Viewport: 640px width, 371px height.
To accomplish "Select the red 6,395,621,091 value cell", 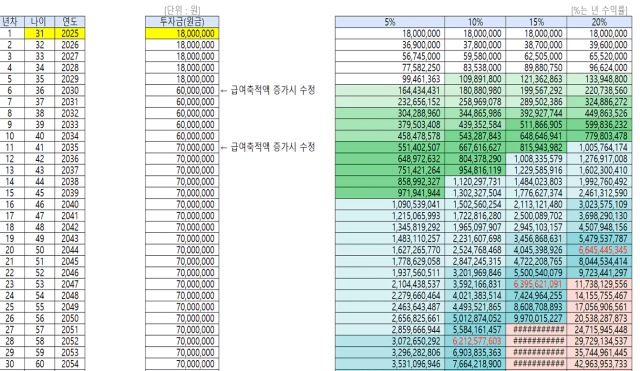I will (536, 284).
